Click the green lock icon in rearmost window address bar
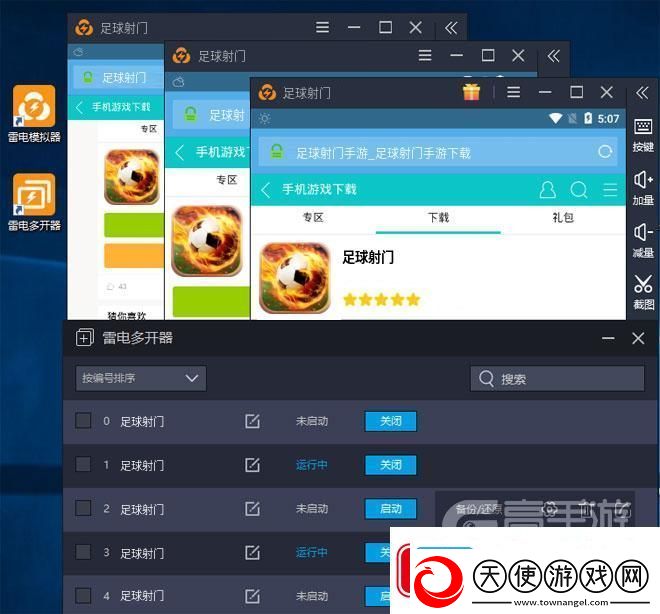 click(88, 77)
